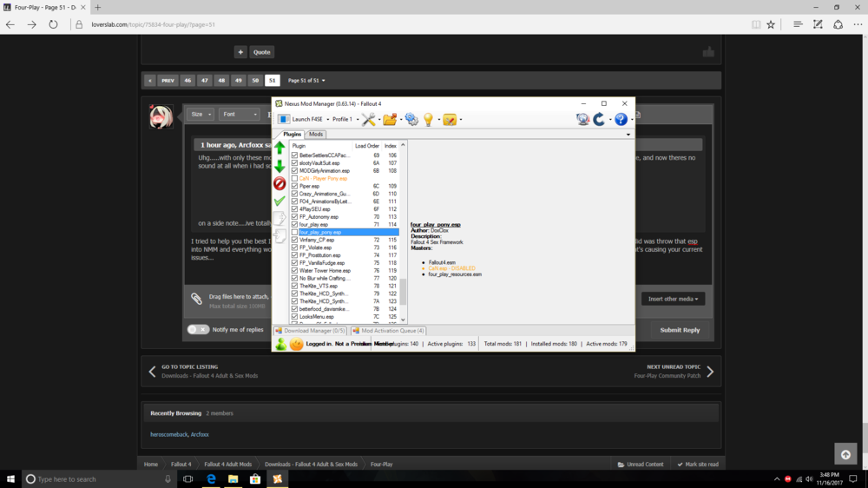Open the Download Manager (0/5) tab
Screen dimensions: 868x488
(310, 331)
